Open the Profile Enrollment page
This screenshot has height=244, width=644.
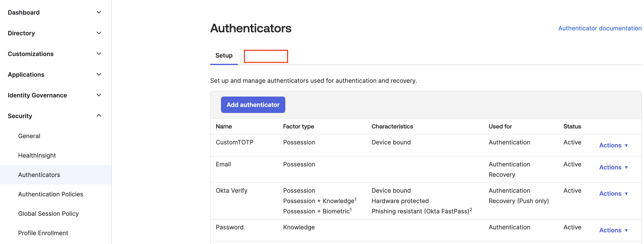tap(43, 233)
